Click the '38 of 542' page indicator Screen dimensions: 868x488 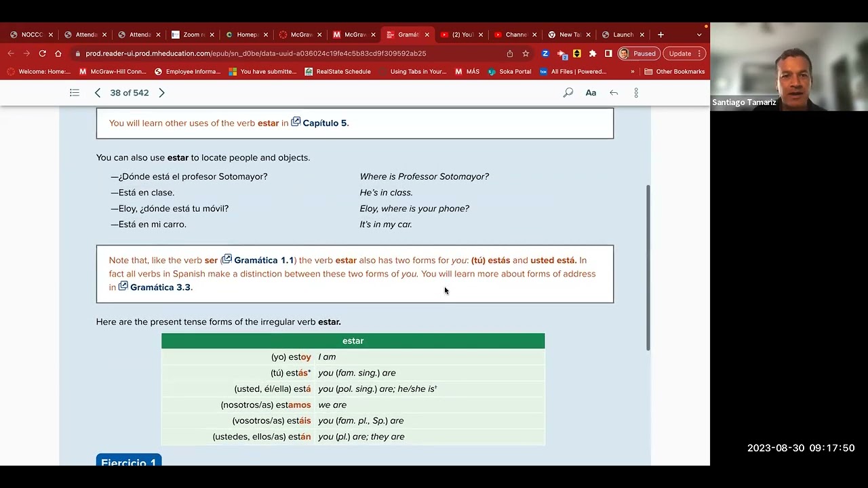tap(130, 93)
